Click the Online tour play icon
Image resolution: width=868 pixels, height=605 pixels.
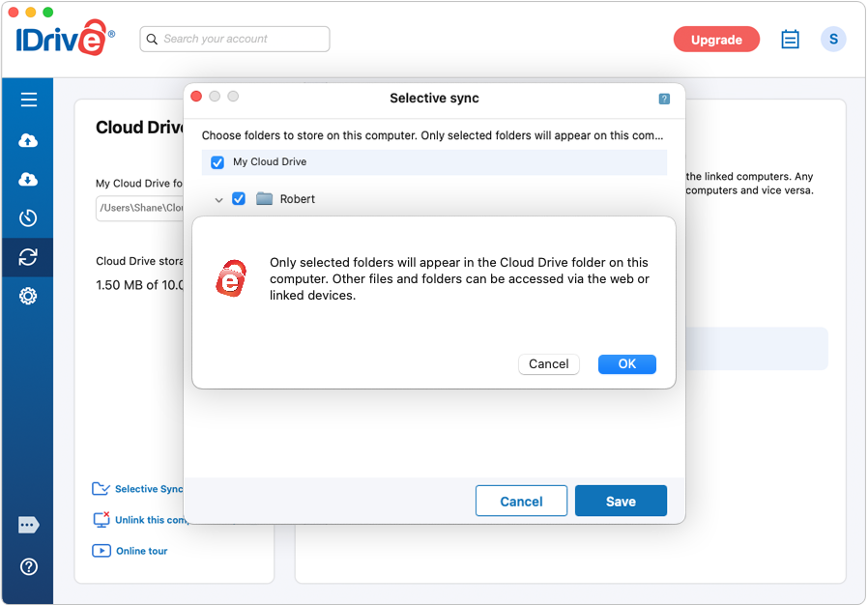pos(101,551)
